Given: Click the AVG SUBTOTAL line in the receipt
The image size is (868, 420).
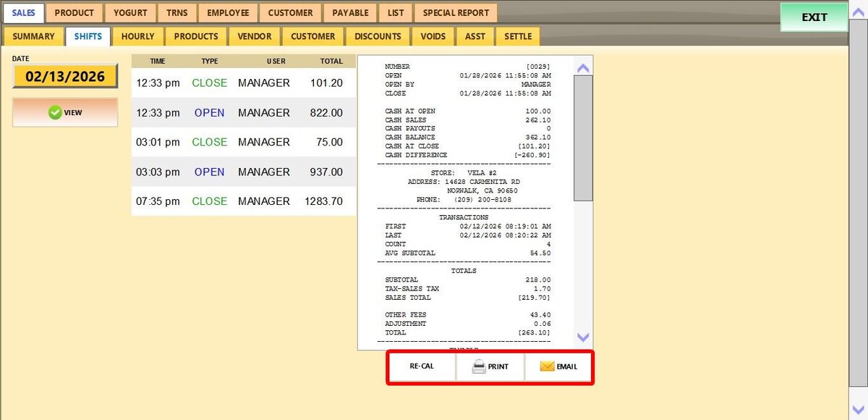Looking at the screenshot, I should pos(467,253).
